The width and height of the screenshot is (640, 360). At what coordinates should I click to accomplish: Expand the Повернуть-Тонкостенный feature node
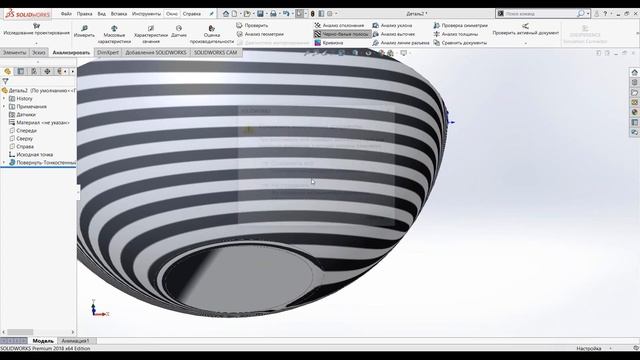4,162
